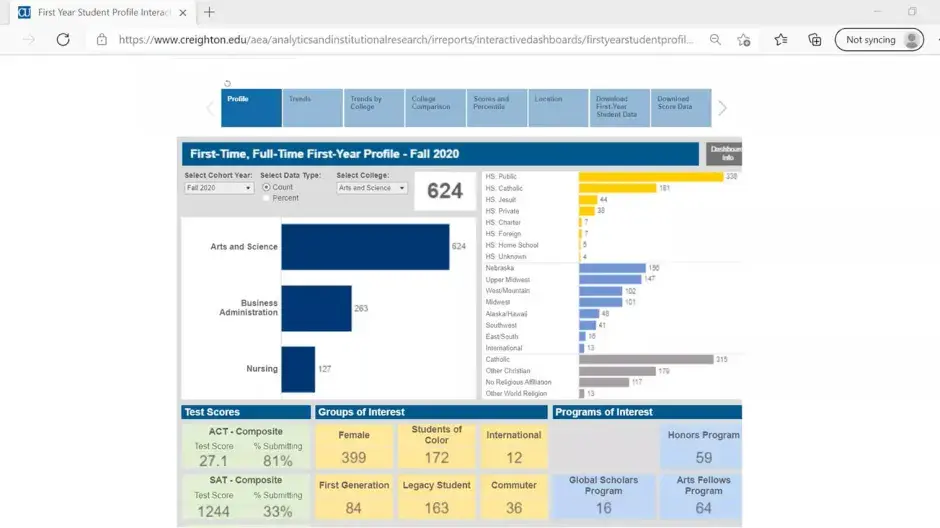Switch to the Trends by College tab

point(374,108)
